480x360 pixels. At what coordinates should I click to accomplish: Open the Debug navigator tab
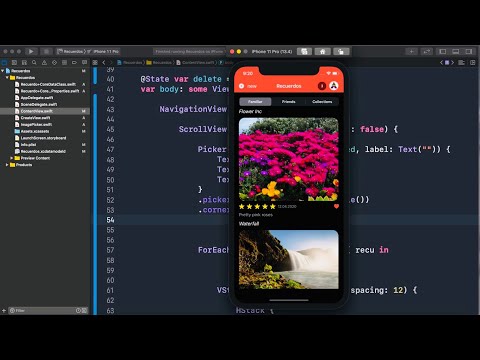pos(64,62)
